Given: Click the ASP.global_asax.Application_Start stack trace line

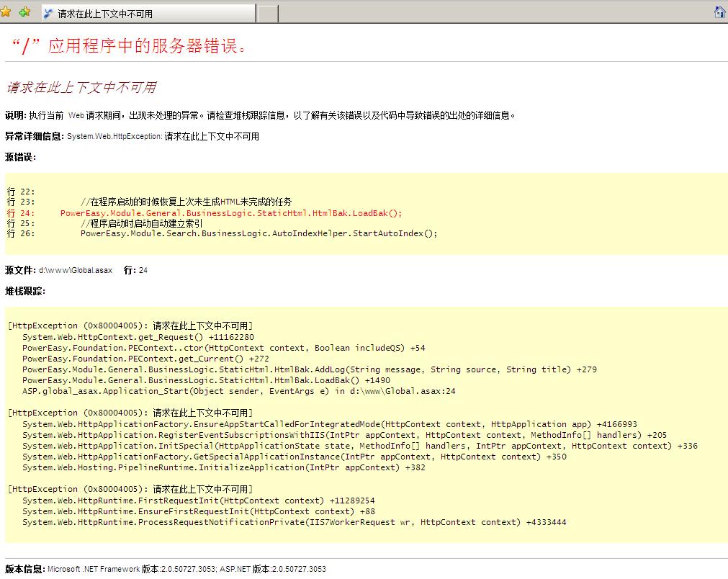Looking at the screenshot, I should coord(238,392).
